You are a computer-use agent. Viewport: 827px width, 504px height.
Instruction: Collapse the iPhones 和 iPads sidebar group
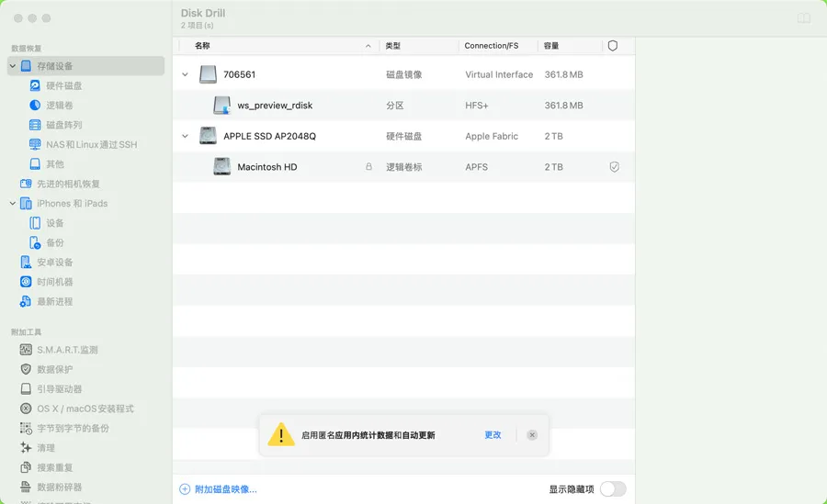[x=13, y=204]
